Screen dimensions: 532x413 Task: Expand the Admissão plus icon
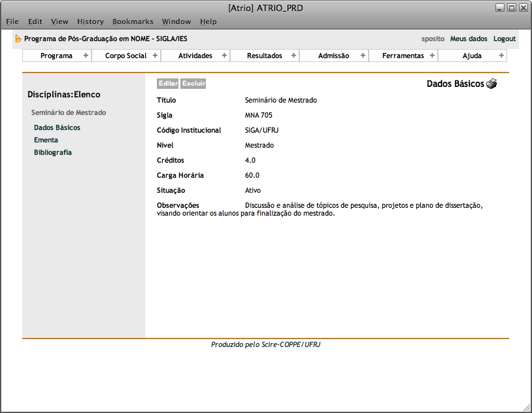363,56
